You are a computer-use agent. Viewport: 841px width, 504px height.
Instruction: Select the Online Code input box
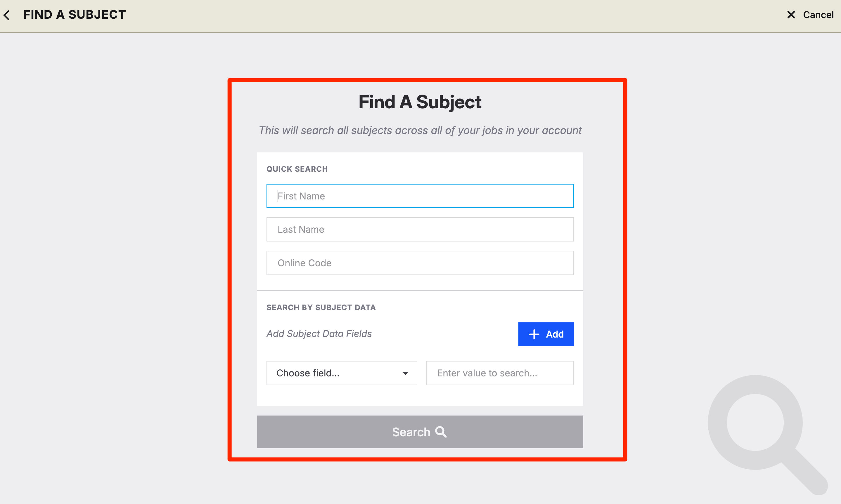[420, 263]
